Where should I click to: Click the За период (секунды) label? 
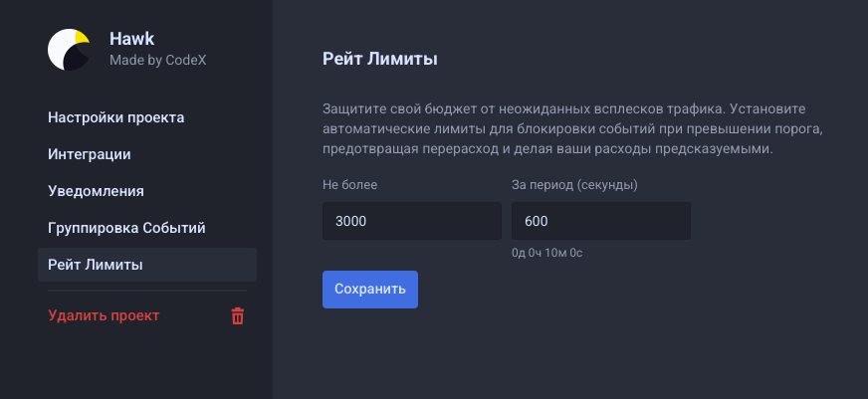pos(574,185)
